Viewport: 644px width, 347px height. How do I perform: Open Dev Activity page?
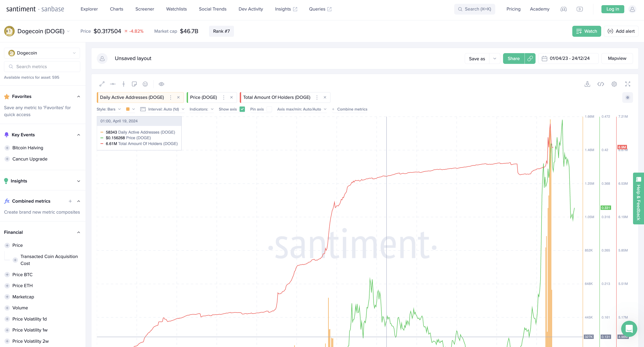pyautogui.click(x=251, y=9)
